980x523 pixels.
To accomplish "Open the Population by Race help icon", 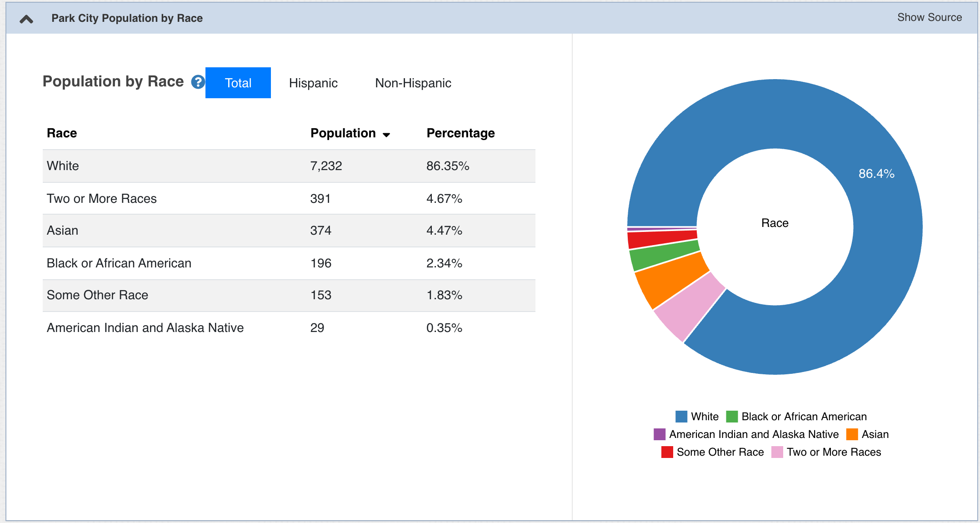I will (x=198, y=82).
